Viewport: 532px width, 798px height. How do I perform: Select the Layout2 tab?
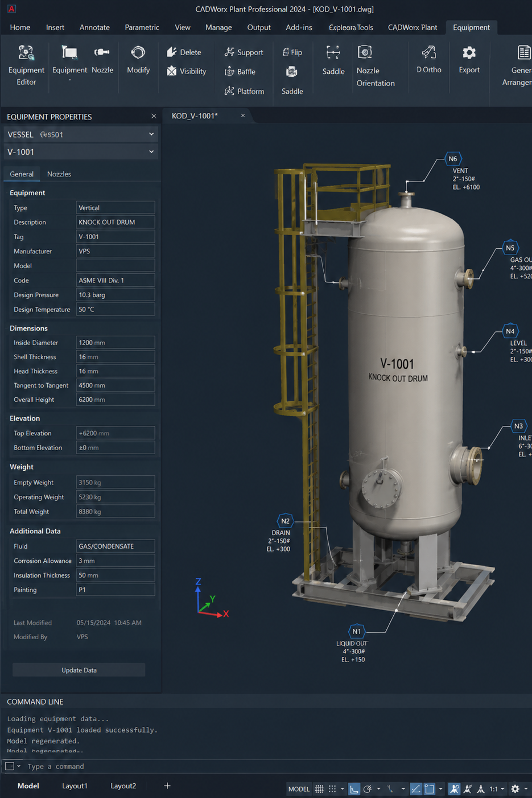123,786
